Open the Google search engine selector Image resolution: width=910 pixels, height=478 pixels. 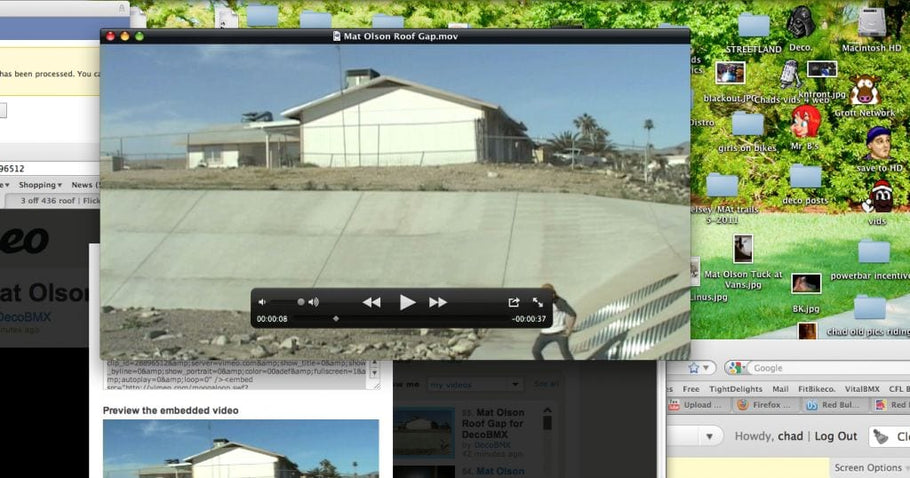[737, 368]
